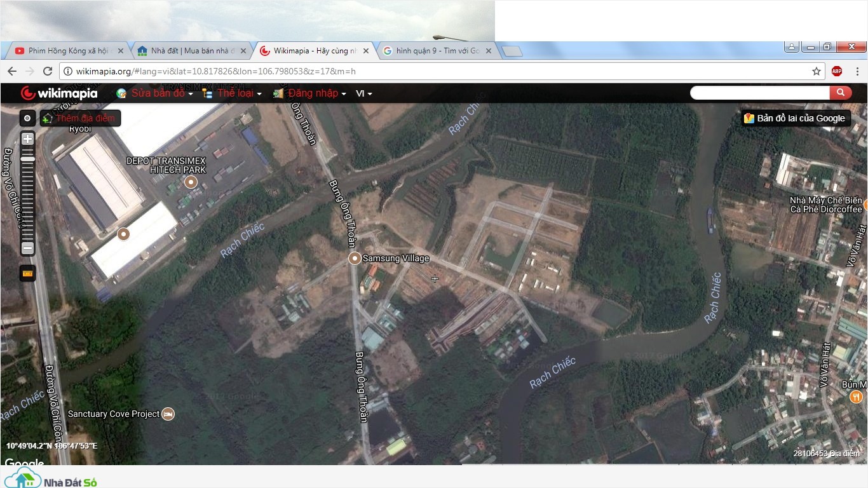
Task: Click the orange Bún M restaurant marker
Action: (x=856, y=397)
